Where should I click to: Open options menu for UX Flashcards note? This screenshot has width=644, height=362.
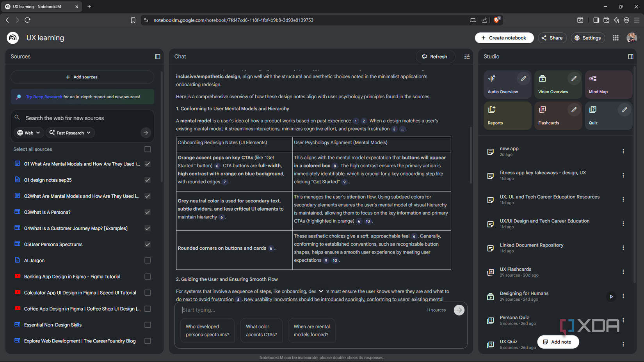[623, 272]
